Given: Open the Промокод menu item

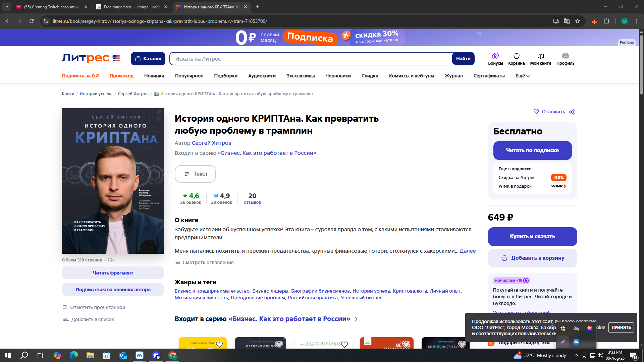Looking at the screenshot, I should (121, 76).
